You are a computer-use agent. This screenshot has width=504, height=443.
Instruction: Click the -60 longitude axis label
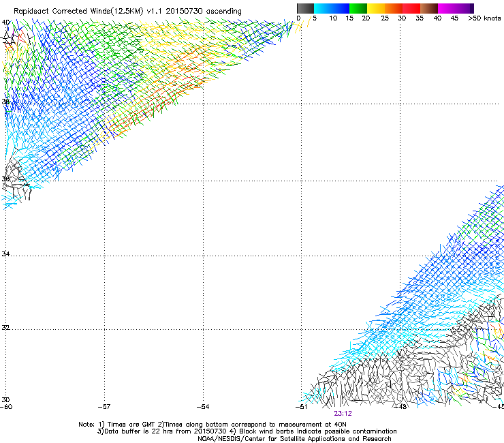pyautogui.click(x=6, y=407)
